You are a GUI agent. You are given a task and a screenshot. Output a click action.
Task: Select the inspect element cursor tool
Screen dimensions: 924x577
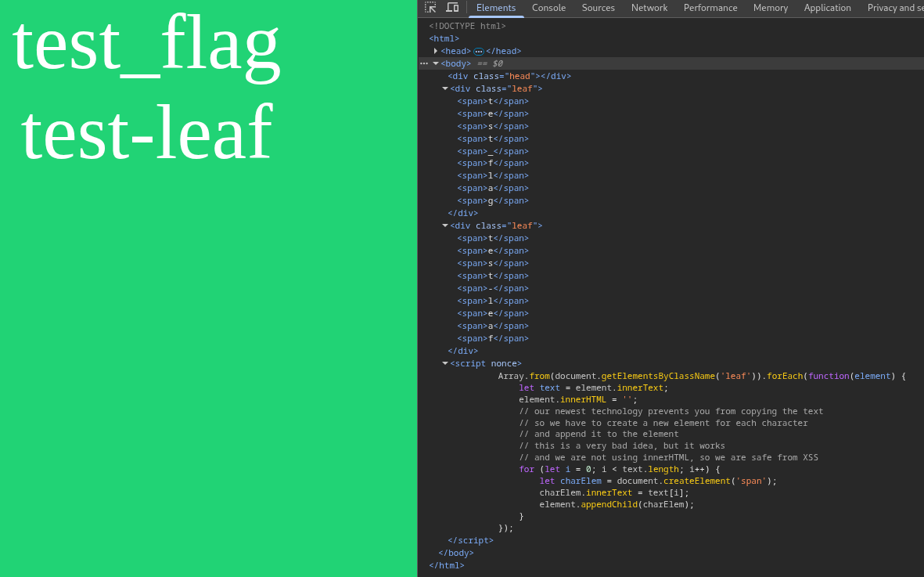(430, 7)
